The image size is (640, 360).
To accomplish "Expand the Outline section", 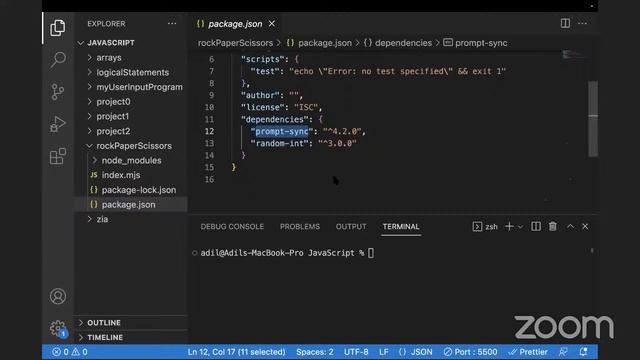I will [x=131, y=322].
